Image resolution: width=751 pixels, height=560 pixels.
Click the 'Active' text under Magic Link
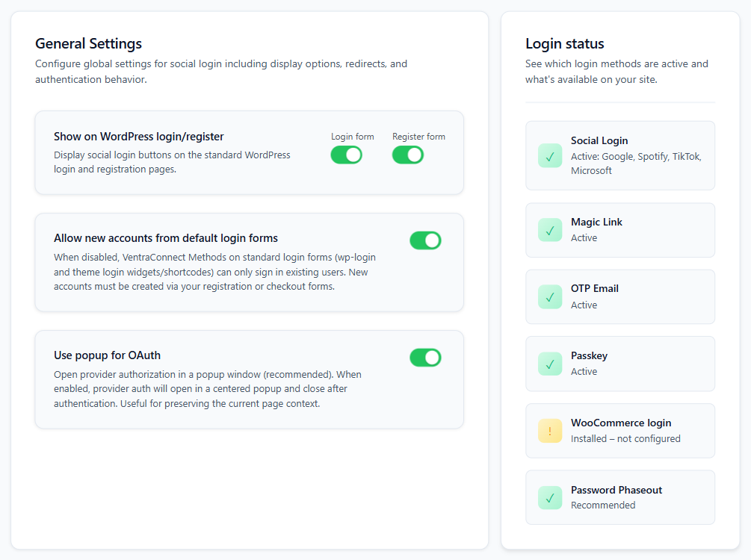pos(584,238)
